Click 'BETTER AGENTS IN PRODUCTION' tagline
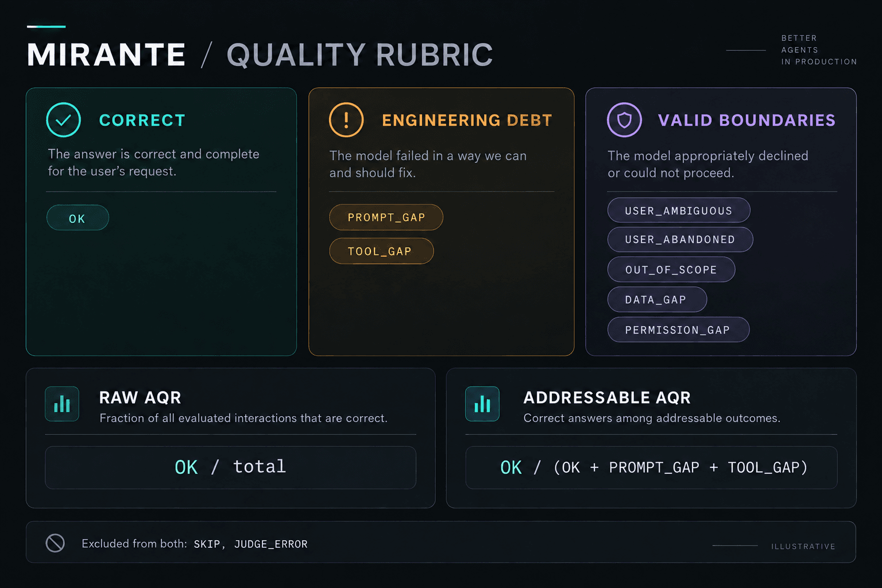Screen dimensions: 882x588 point(819,50)
